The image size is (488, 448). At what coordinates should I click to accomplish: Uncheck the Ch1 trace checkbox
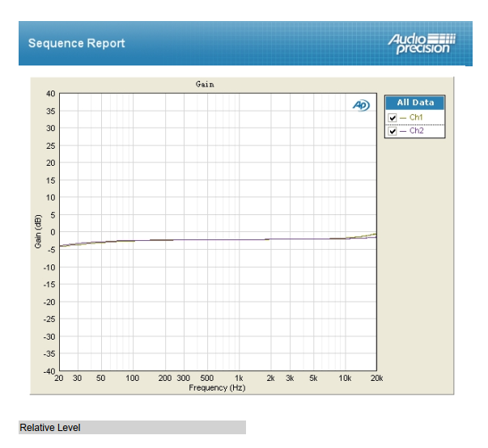point(393,118)
